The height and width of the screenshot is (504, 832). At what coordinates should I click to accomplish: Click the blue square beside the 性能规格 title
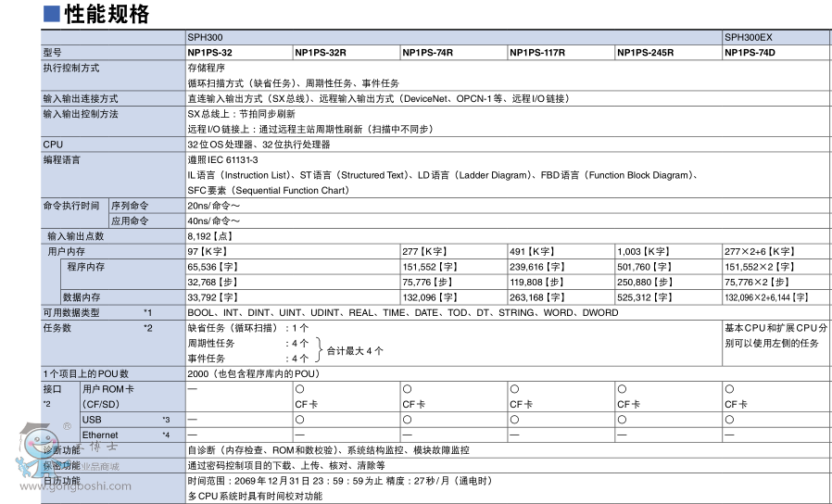click(x=52, y=14)
